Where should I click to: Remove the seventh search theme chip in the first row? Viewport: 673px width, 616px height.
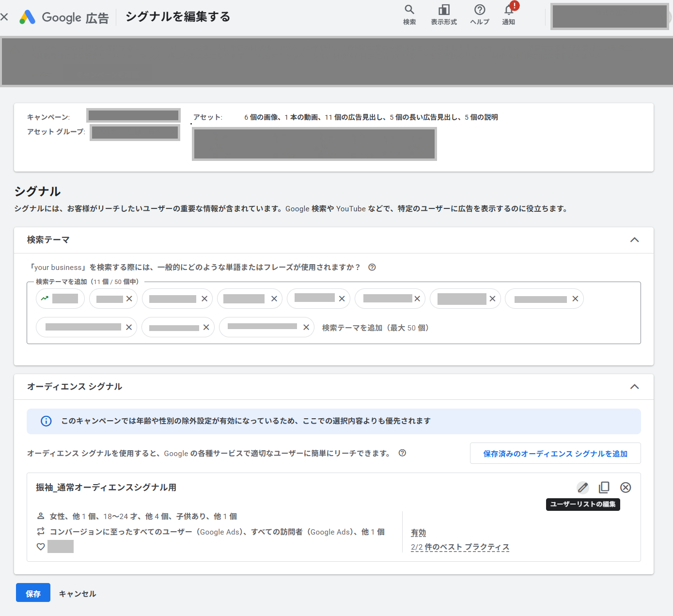pyautogui.click(x=493, y=299)
